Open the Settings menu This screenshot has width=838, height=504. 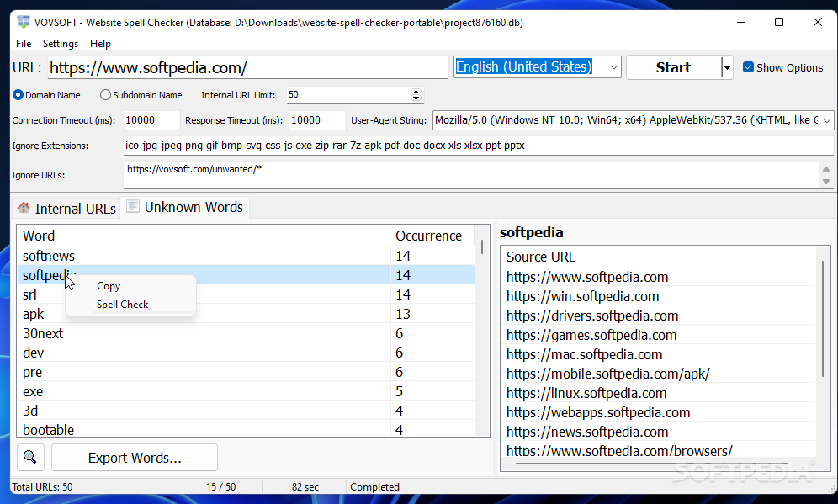[61, 43]
